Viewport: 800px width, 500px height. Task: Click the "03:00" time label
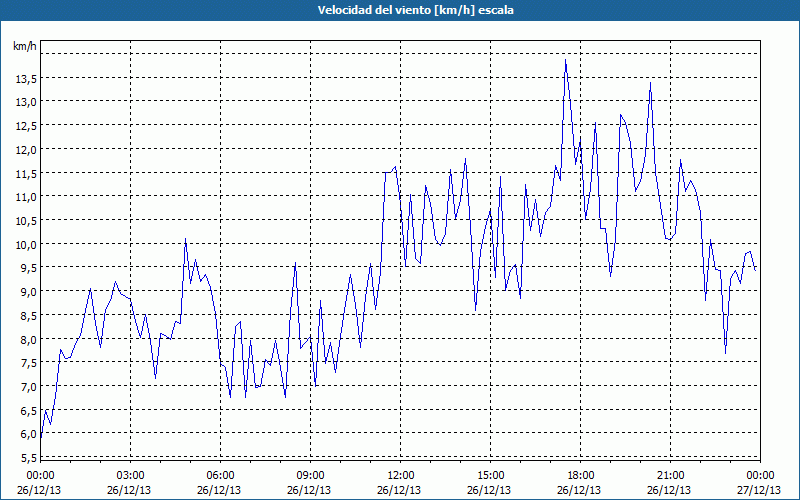131,476
